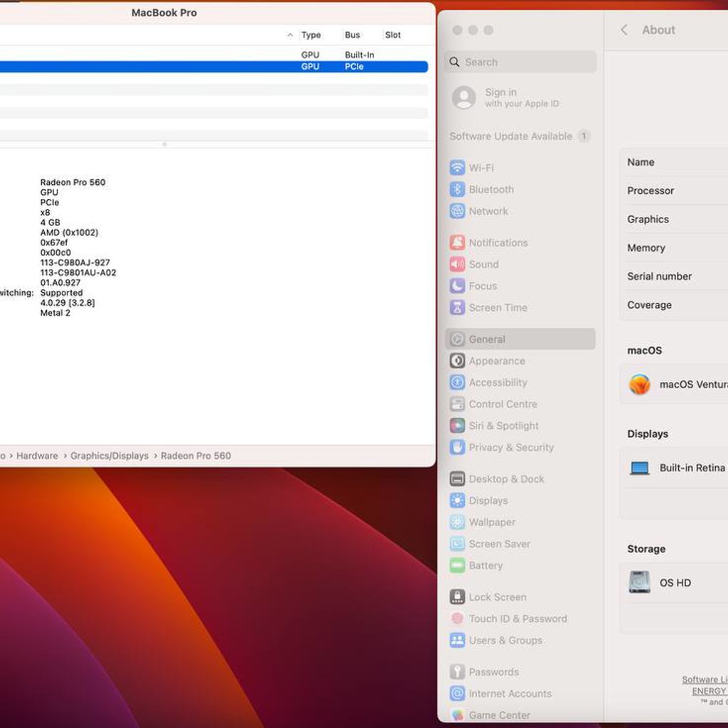
Task: Open Control Centre icon
Action: [457, 404]
